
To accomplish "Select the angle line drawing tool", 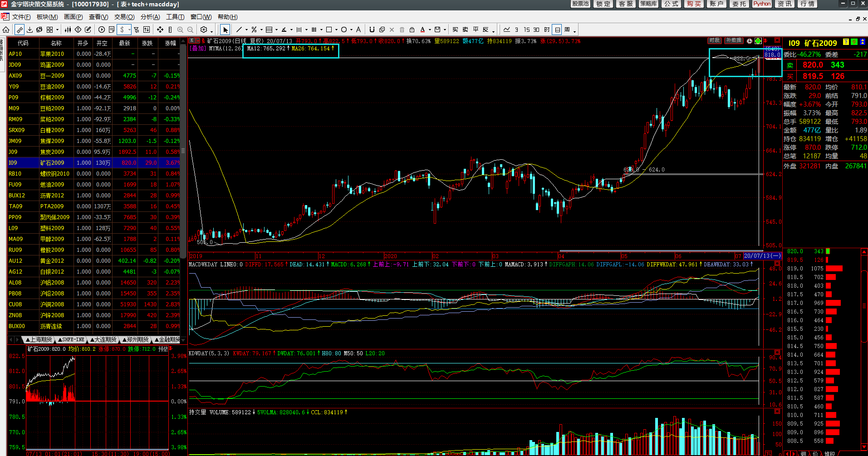I will pyautogui.click(x=284, y=29).
